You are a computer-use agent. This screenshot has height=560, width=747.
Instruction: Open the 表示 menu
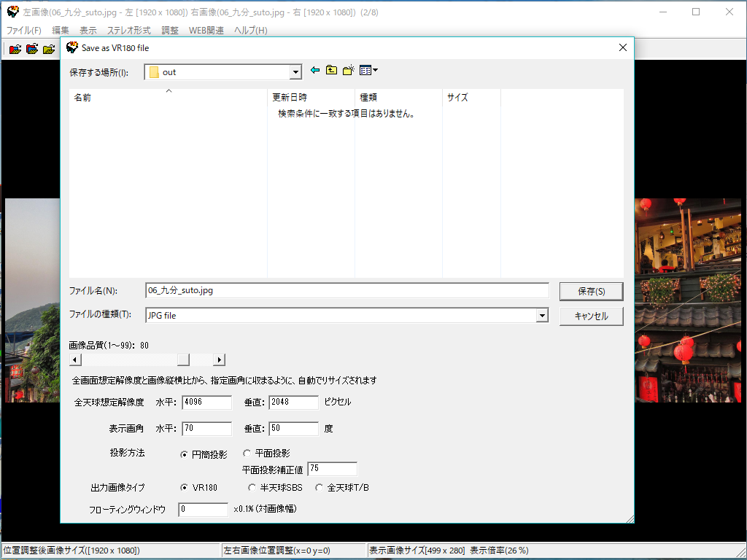pyautogui.click(x=88, y=31)
